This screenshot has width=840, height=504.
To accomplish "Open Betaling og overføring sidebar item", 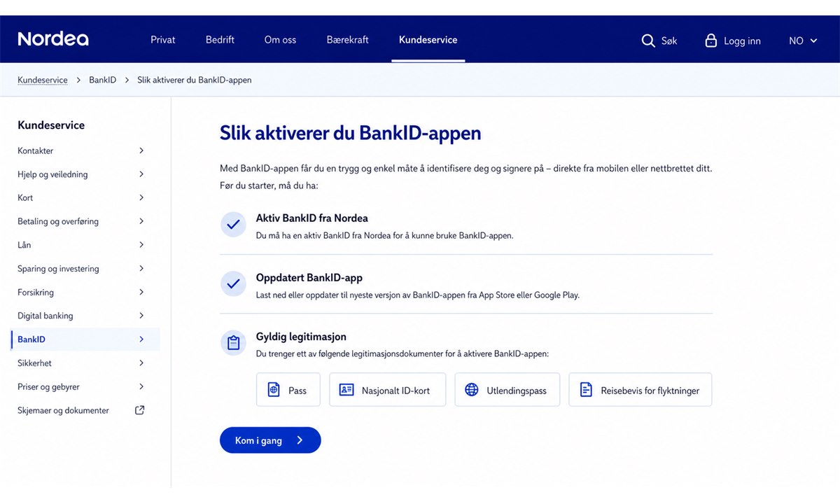I will (58, 221).
